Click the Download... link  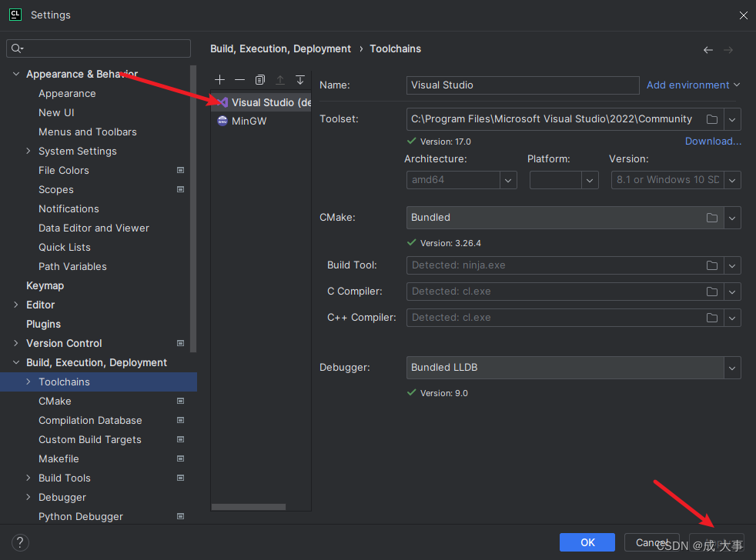tap(713, 142)
